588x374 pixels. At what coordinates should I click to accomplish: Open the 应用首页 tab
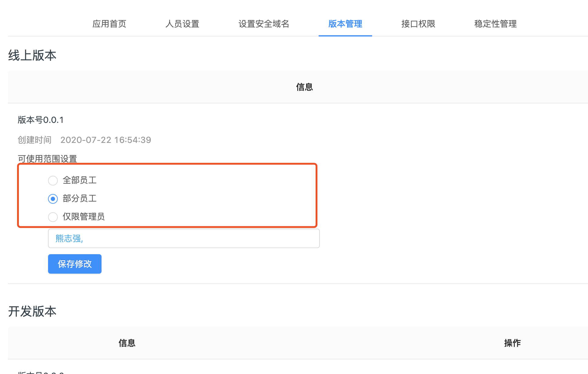tap(109, 24)
